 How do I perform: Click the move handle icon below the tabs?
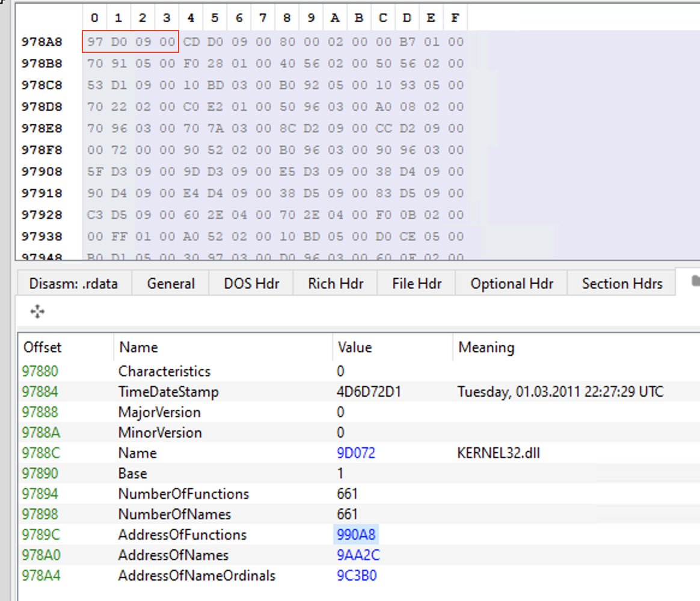pos(38,311)
